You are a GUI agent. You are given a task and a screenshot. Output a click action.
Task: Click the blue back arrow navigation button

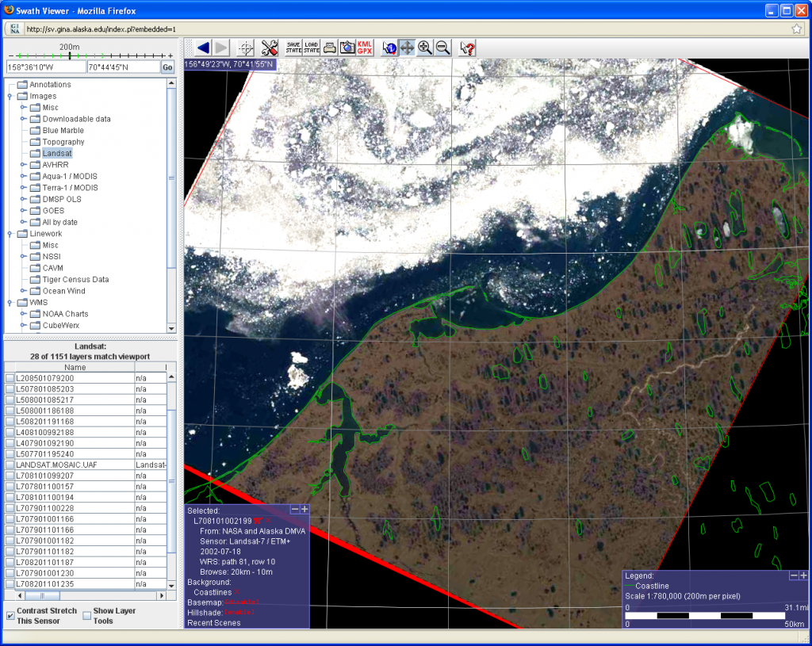[x=203, y=48]
